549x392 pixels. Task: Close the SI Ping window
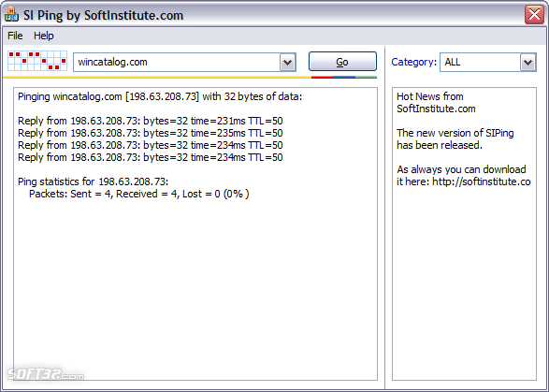[x=534, y=15]
